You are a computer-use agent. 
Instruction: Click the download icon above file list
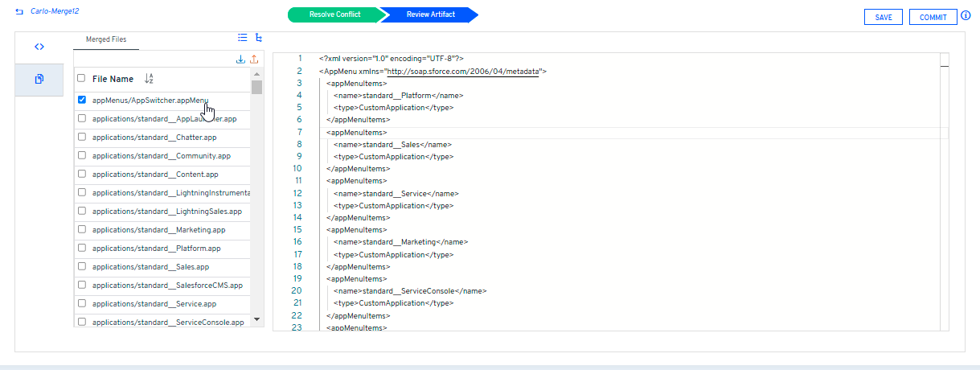240,60
